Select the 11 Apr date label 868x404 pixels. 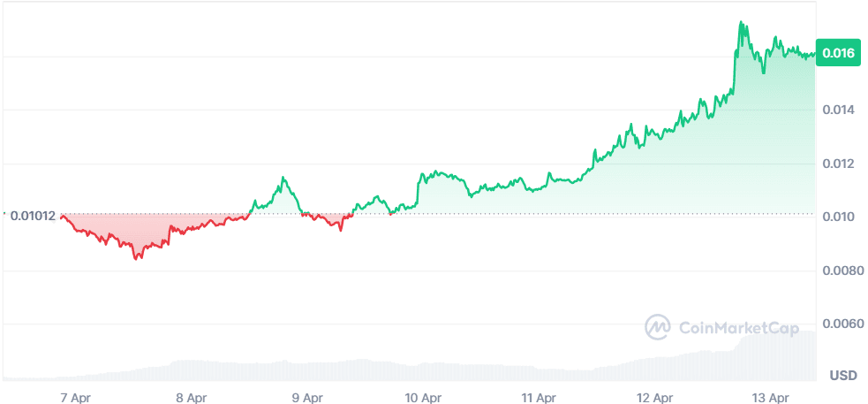point(539,398)
